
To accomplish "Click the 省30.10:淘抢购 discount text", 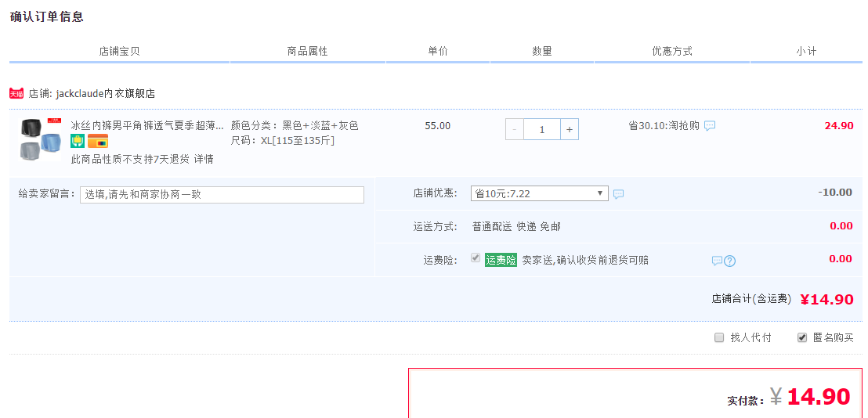I will pyautogui.click(x=664, y=125).
